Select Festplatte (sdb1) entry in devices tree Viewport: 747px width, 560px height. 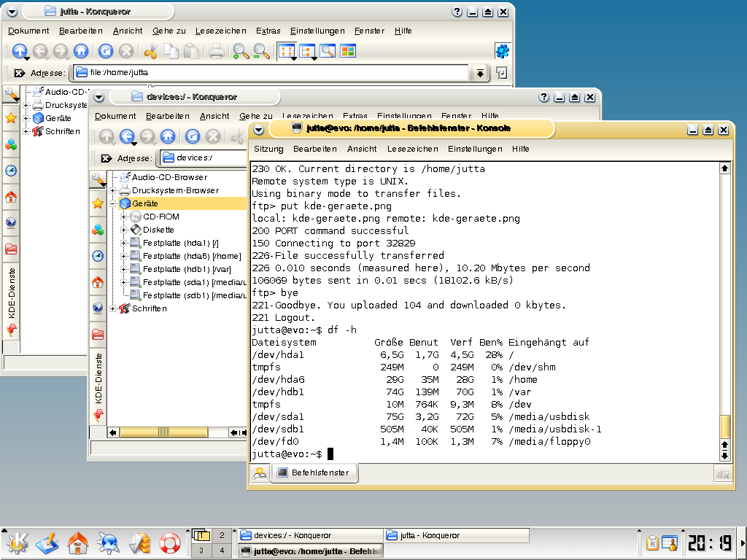point(188,296)
